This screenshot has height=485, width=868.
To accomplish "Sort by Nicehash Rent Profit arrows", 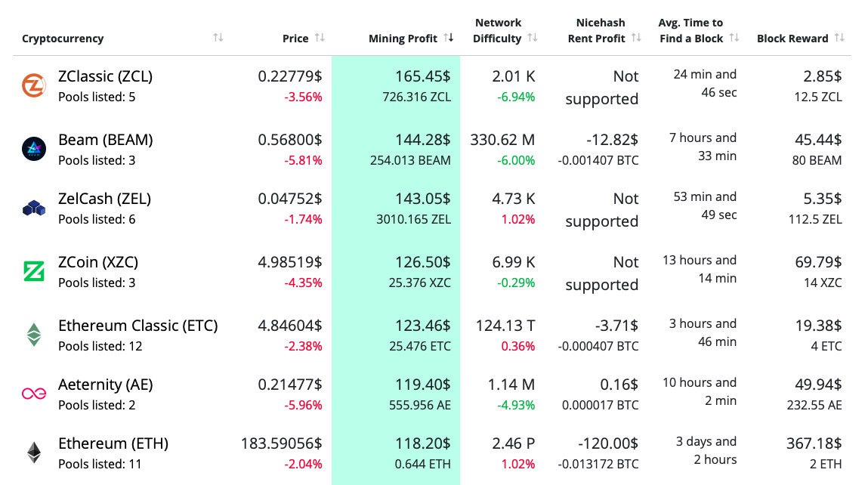I will click(x=636, y=38).
